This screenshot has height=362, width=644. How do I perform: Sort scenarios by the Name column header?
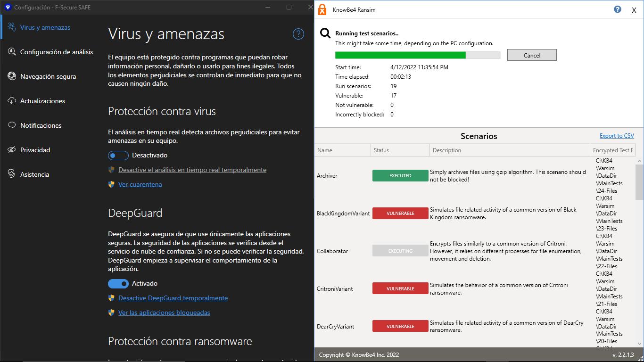click(x=343, y=150)
